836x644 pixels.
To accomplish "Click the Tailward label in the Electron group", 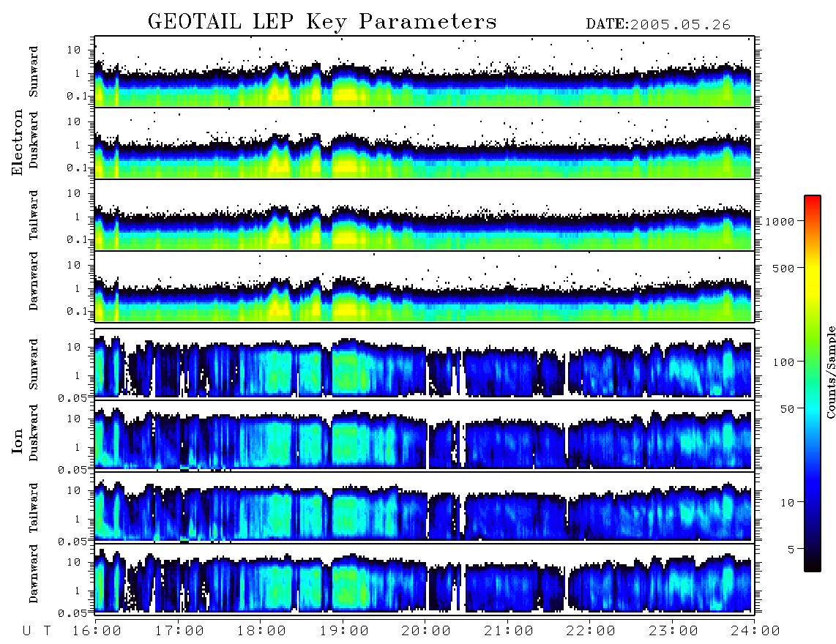I will click(34, 215).
